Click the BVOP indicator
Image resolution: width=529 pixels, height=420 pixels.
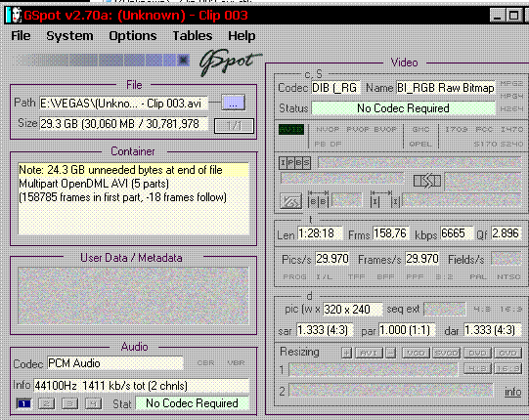pos(385,130)
